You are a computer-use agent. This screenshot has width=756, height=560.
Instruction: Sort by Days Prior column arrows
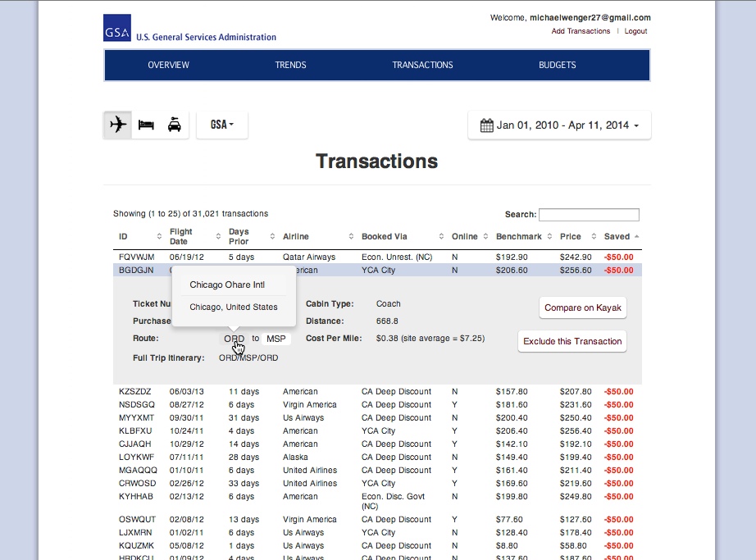point(272,236)
